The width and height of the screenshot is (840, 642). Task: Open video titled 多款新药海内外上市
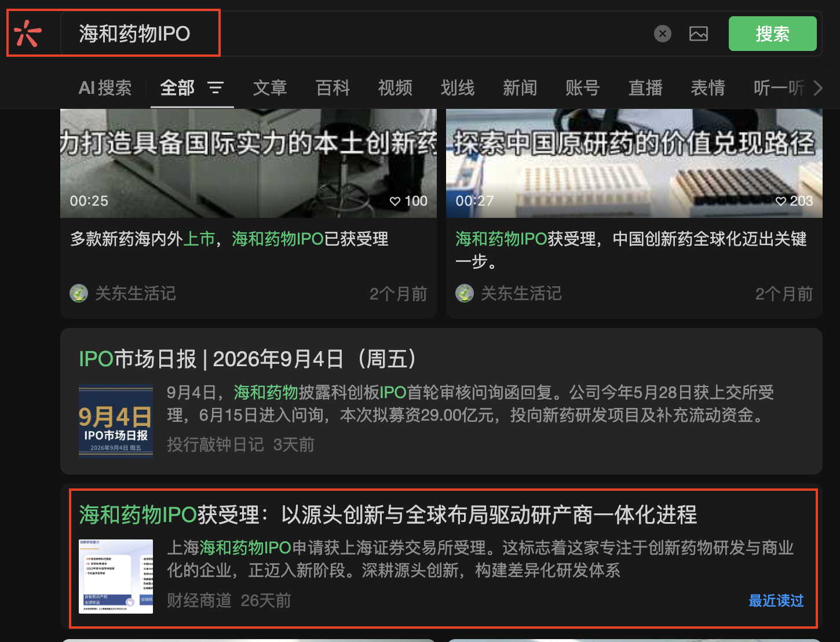229,239
